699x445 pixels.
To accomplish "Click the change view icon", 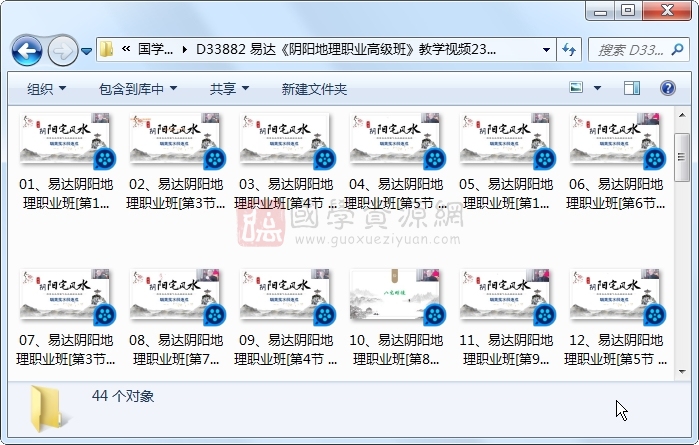I will (576, 87).
